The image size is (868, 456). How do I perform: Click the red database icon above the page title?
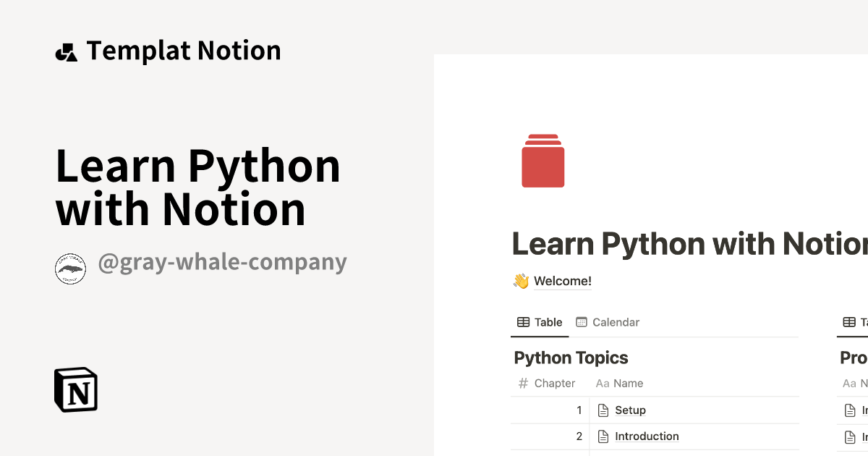542,161
